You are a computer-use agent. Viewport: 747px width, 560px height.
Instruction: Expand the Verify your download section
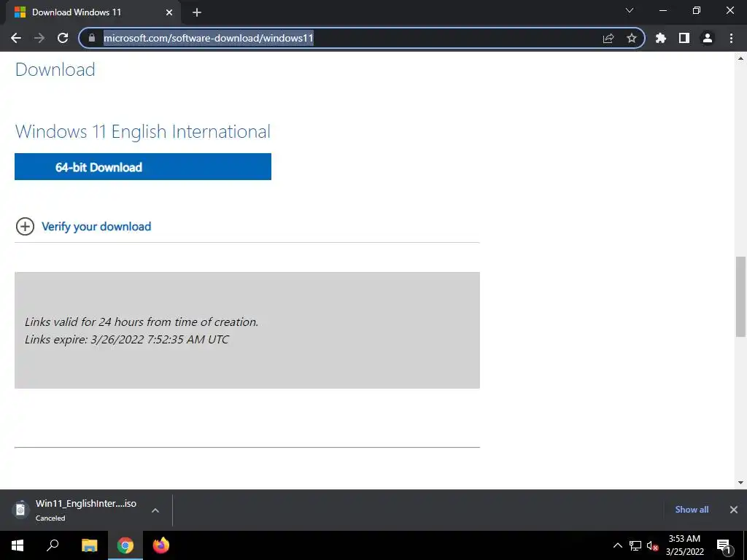[25, 227]
